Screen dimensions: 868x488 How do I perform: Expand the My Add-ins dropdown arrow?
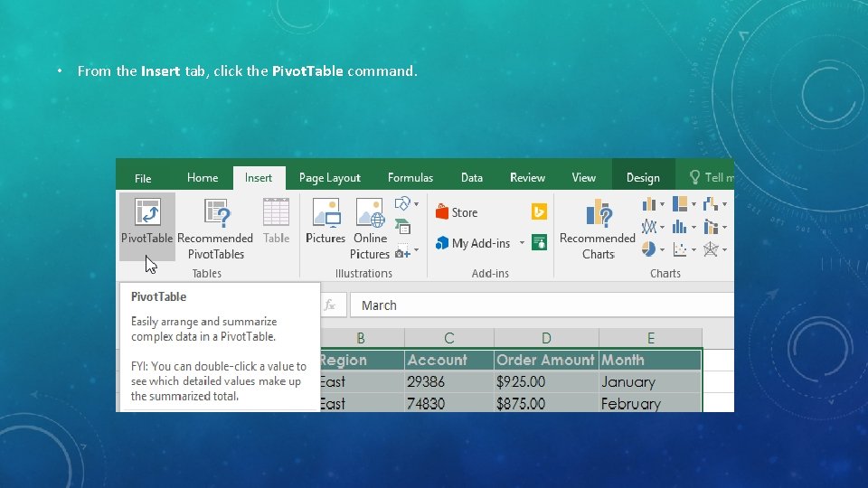tap(522, 243)
